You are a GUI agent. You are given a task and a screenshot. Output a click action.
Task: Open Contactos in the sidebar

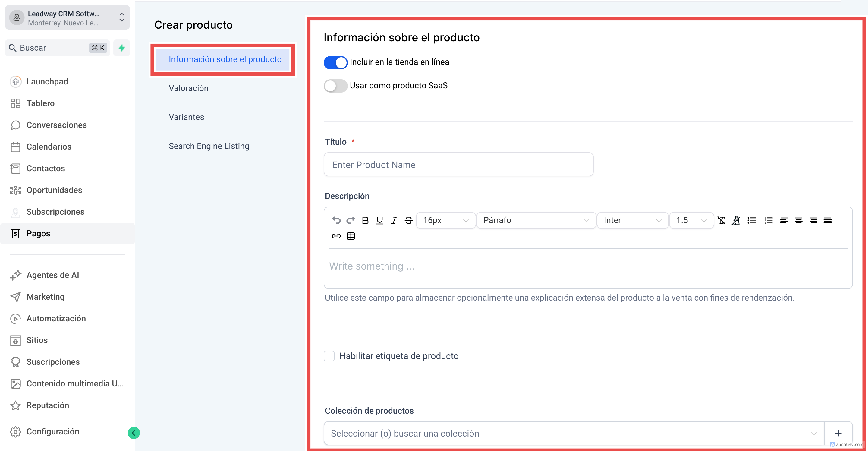pos(46,168)
